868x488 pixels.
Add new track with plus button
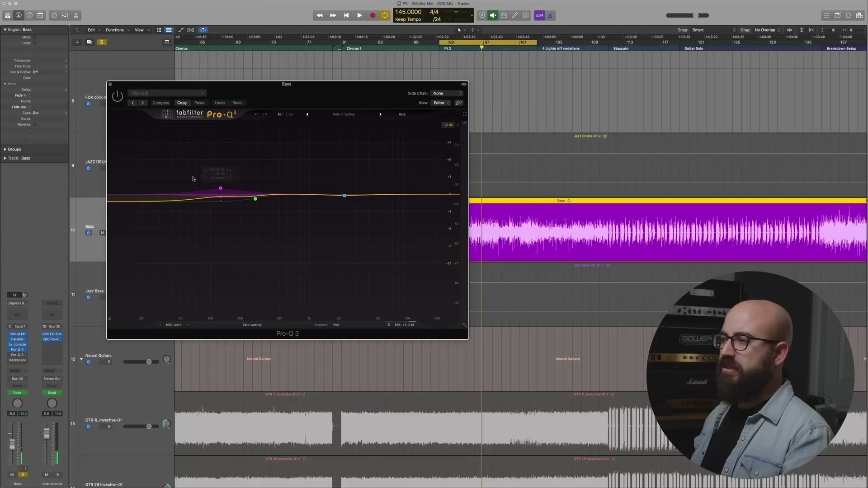77,42
